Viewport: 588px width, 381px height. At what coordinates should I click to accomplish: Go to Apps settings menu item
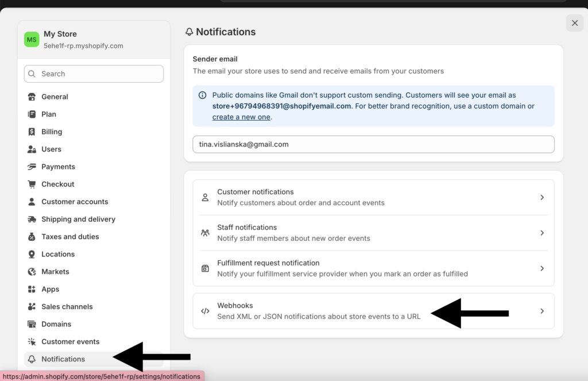point(51,289)
